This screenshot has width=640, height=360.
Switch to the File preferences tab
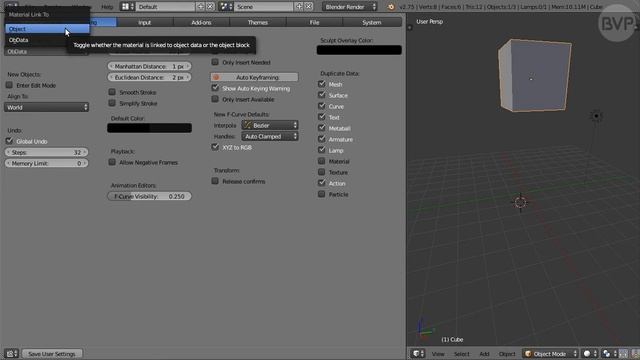point(314,22)
